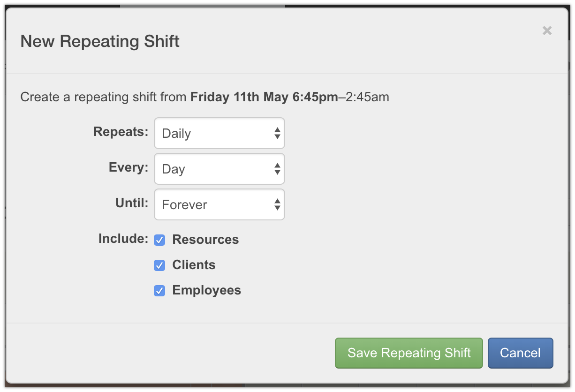Click the Every dropdown up-down arrows
Viewport: 575px width, 392px height.
click(277, 169)
